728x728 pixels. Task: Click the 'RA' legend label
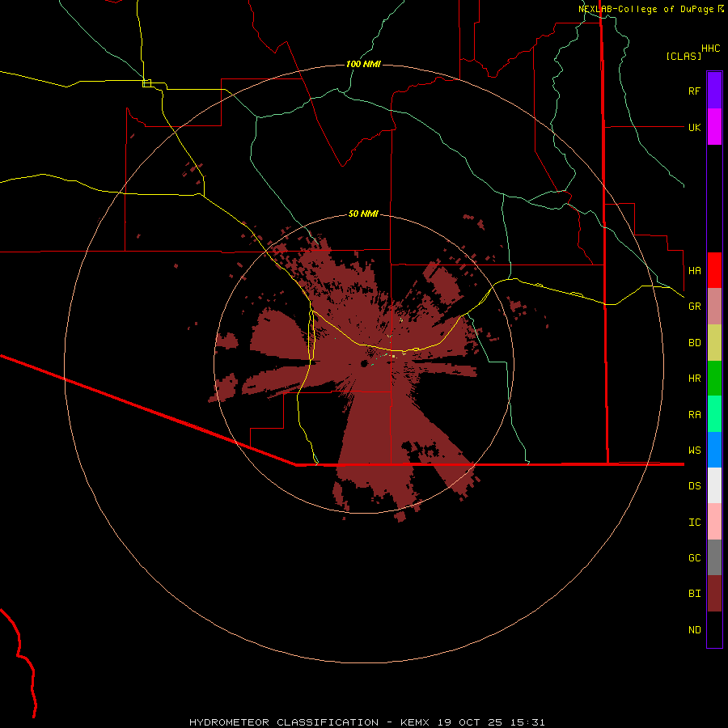coord(694,415)
